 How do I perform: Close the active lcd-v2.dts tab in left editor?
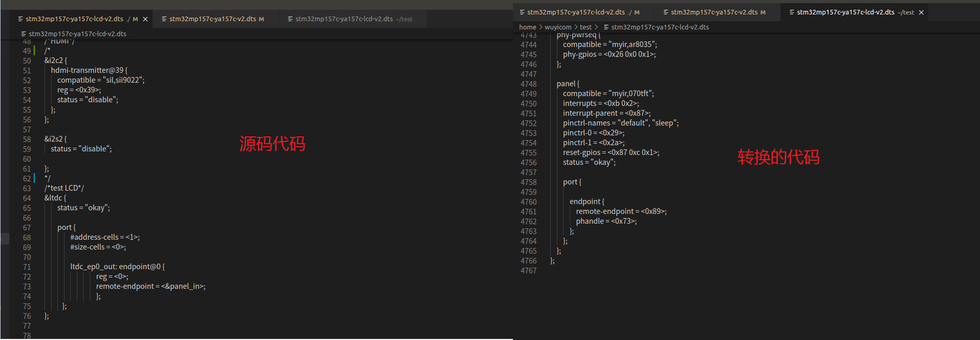coord(146,19)
